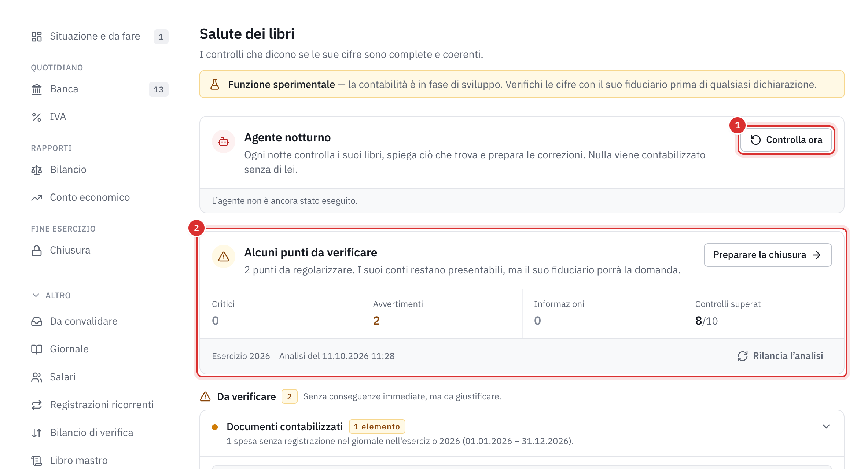Open Salari sidebar entry
The width and height of the screenshot is (868, 469).
tap(100, 377)
